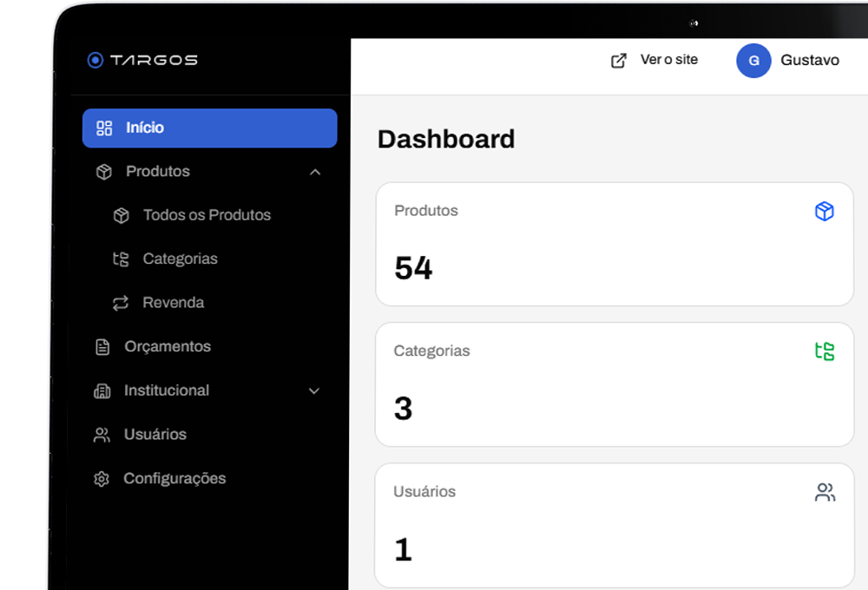Click the Produtos box icon in sidebar
Screen dimensions: 868x590
click(x=104, y=172)
